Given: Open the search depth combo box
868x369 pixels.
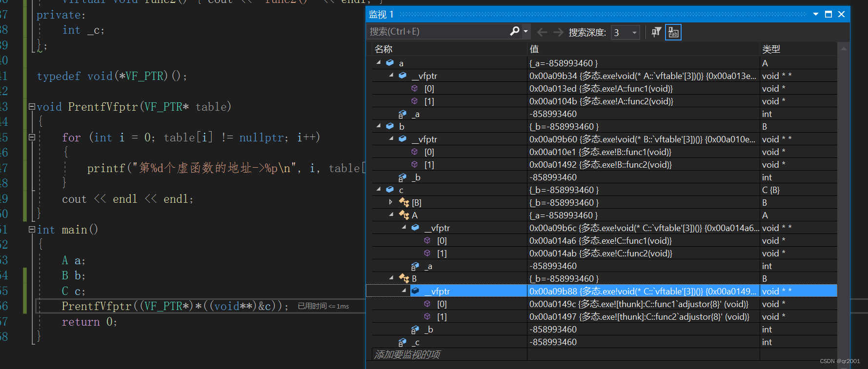Looking at the screenshot, I should pos(626,33).
